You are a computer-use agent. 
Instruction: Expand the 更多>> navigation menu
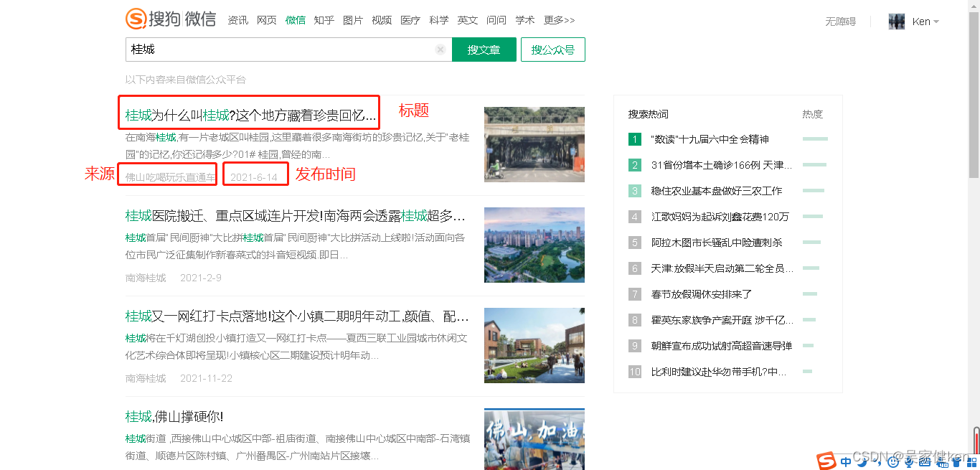[560, 20]
